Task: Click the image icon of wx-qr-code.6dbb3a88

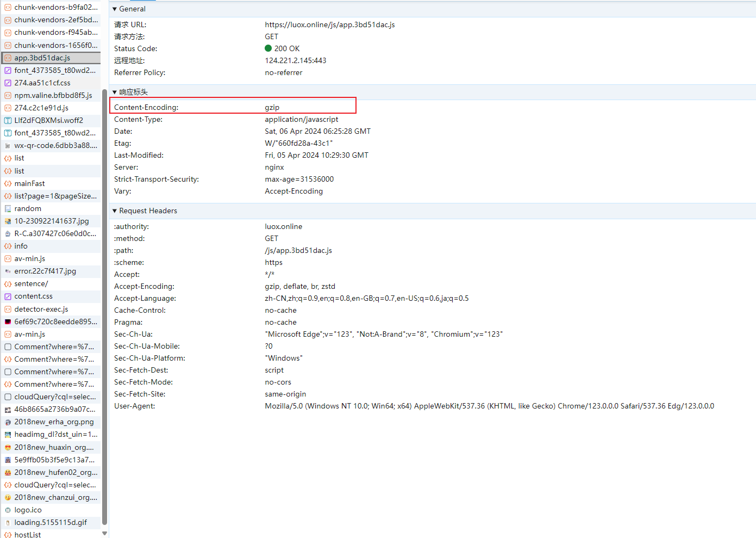Action: 8,146
